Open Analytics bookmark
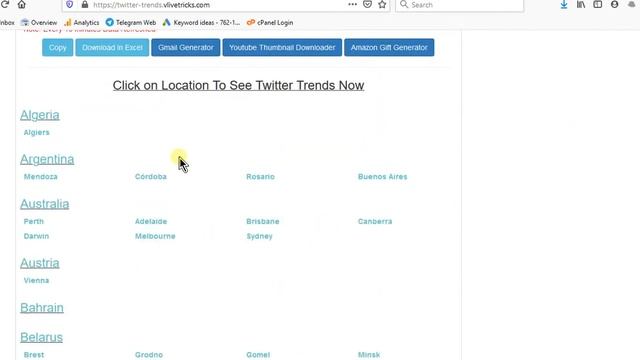This screenshot has height=360, width=640. click(x=82, y=22)
